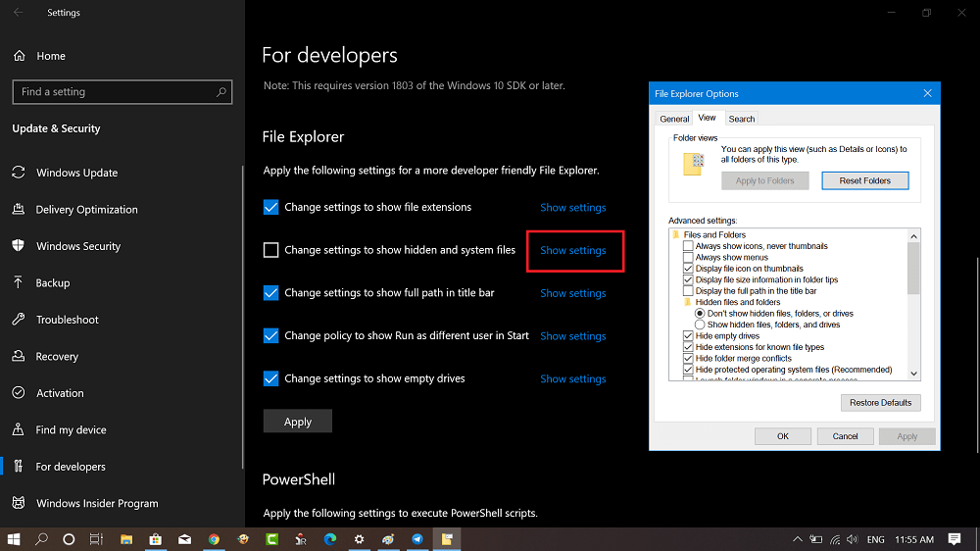
Task: Open the Mail app on the taskbar
Action: tap(184, 539)
